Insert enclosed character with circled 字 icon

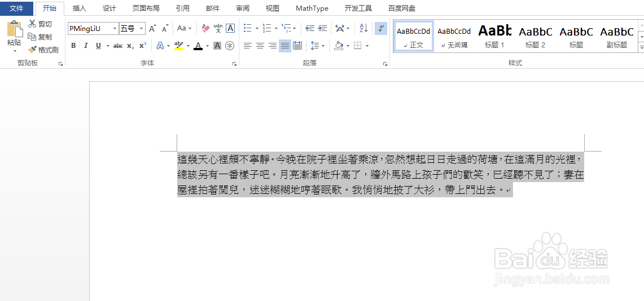pyautogui.click(x=230, y=46)
